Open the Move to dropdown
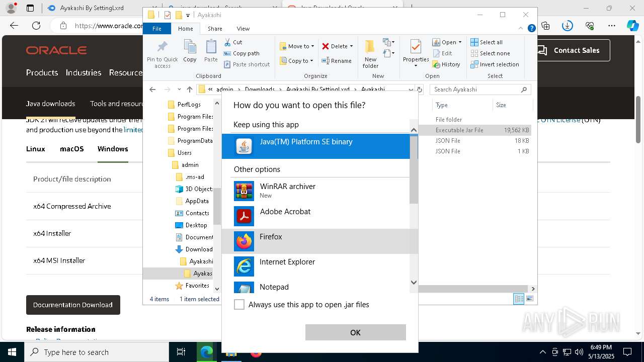 tap(297, 46)
